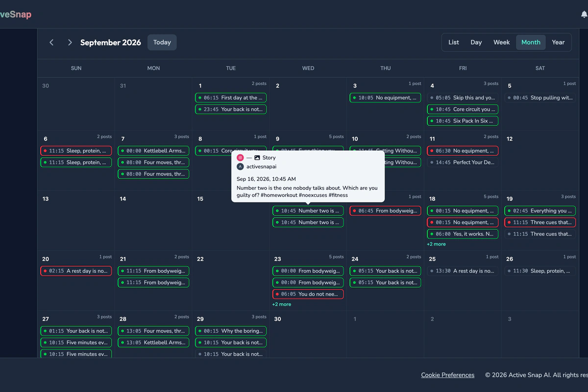Open 00:15 Why the boring post
The height and width of the screenshot is (392, 588).
click(x=231, y=331)
